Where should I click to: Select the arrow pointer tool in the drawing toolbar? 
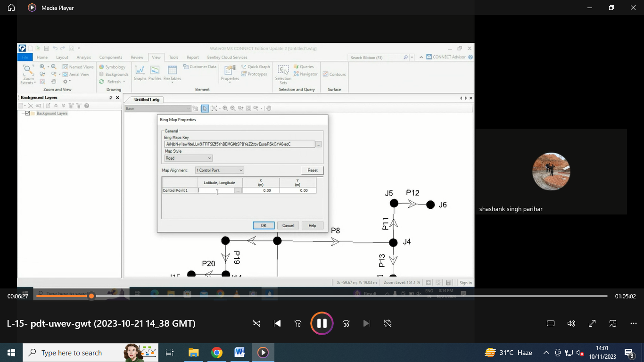pyautogui.click(x=205, y=108)
